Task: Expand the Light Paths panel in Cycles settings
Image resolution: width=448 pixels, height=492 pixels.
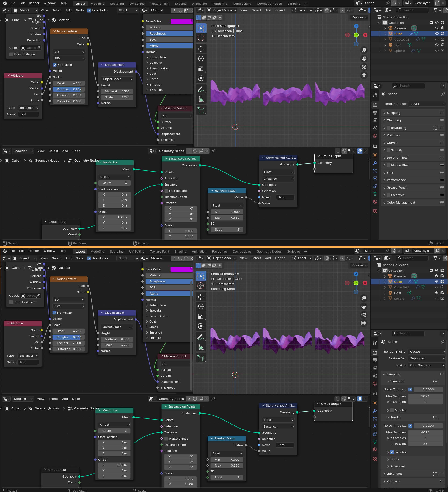Action: coord(413,474)
